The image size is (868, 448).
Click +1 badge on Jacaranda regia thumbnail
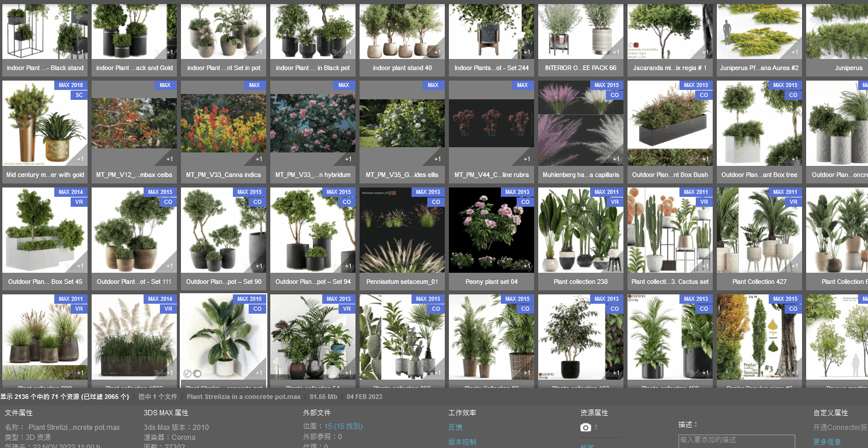point(705,53)
